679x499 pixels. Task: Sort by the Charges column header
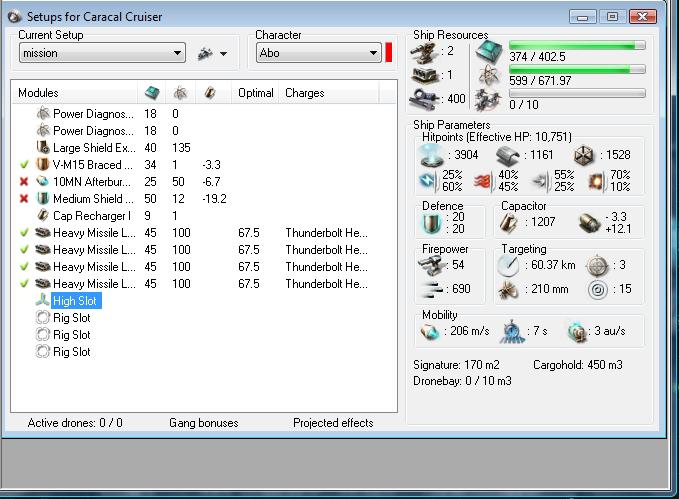304,93
